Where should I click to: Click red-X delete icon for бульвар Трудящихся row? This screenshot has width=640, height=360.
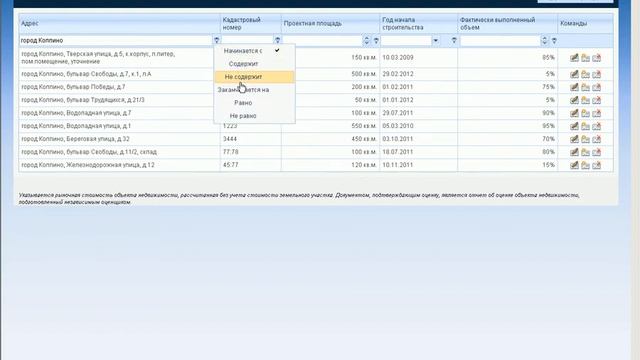coord(596,100)
